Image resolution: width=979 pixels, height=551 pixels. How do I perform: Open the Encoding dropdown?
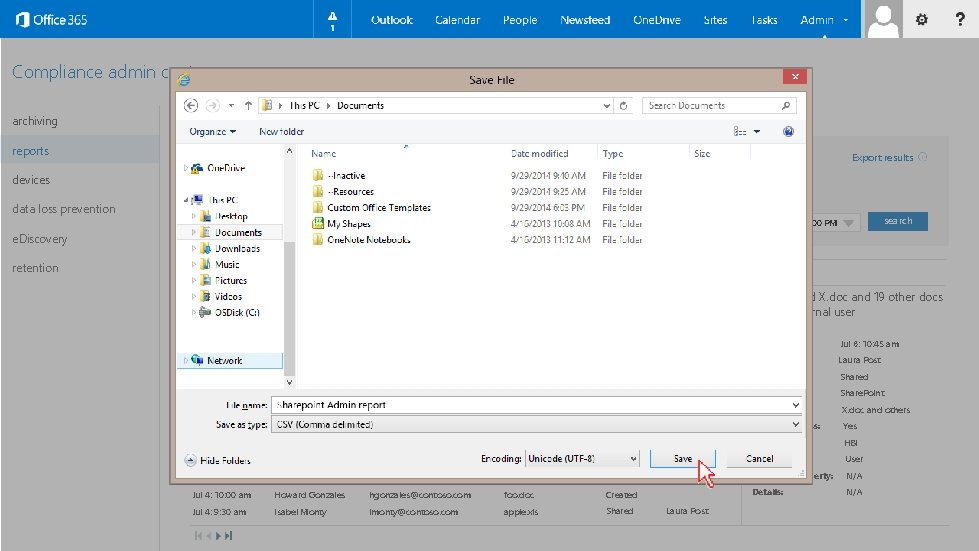click(633, 459)
